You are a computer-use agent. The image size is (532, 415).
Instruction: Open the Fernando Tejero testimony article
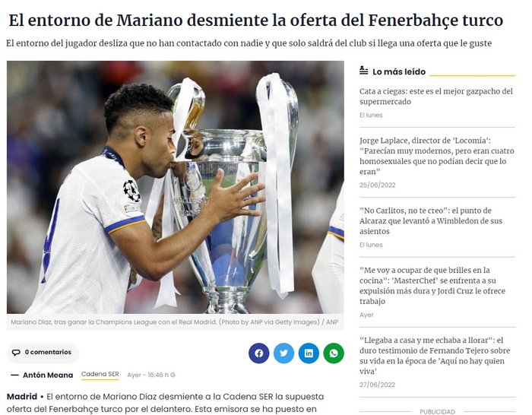pyautogui.click(x=435, y=356)
